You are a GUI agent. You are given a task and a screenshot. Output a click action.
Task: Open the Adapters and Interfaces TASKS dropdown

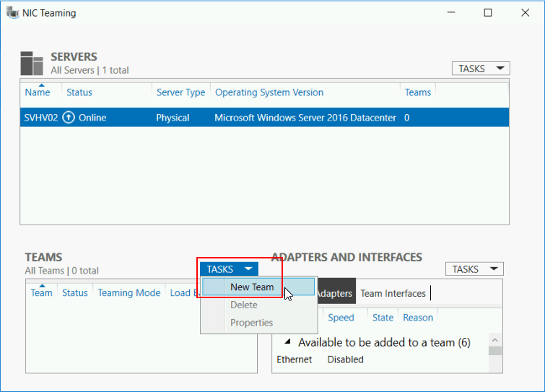[x=474, y=269]
